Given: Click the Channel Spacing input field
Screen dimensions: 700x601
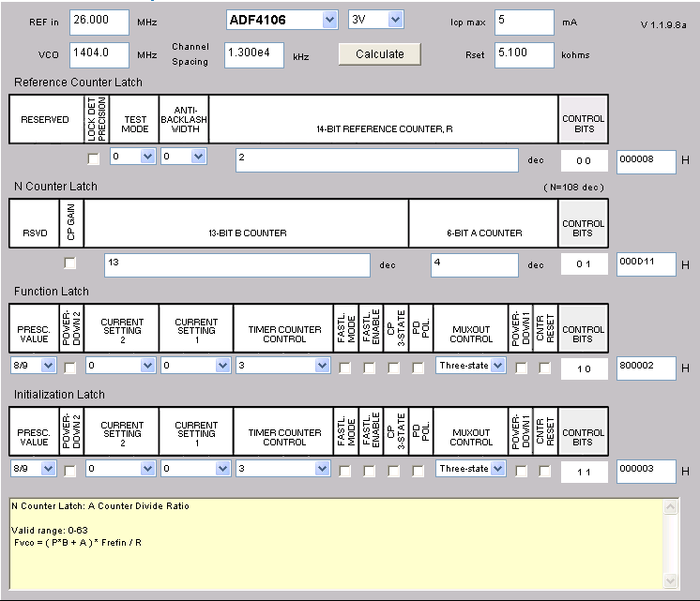Looking at the screenshot, I should coord(254,55).
